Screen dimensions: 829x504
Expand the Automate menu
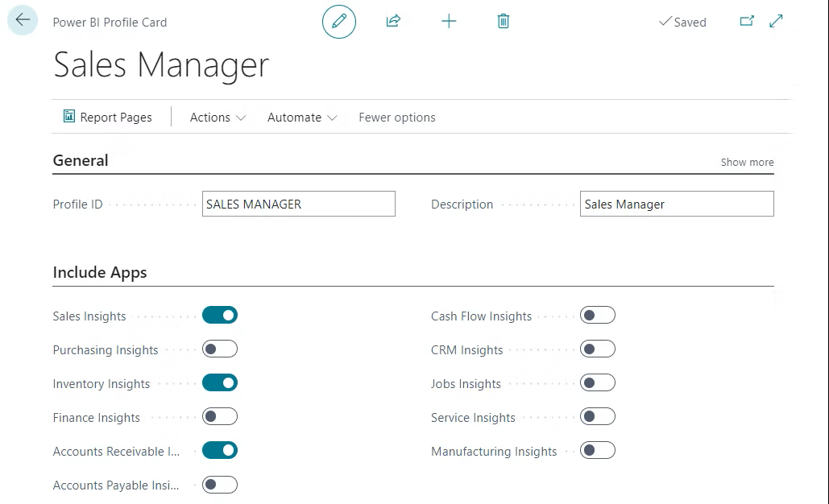[x=302, y=118]
